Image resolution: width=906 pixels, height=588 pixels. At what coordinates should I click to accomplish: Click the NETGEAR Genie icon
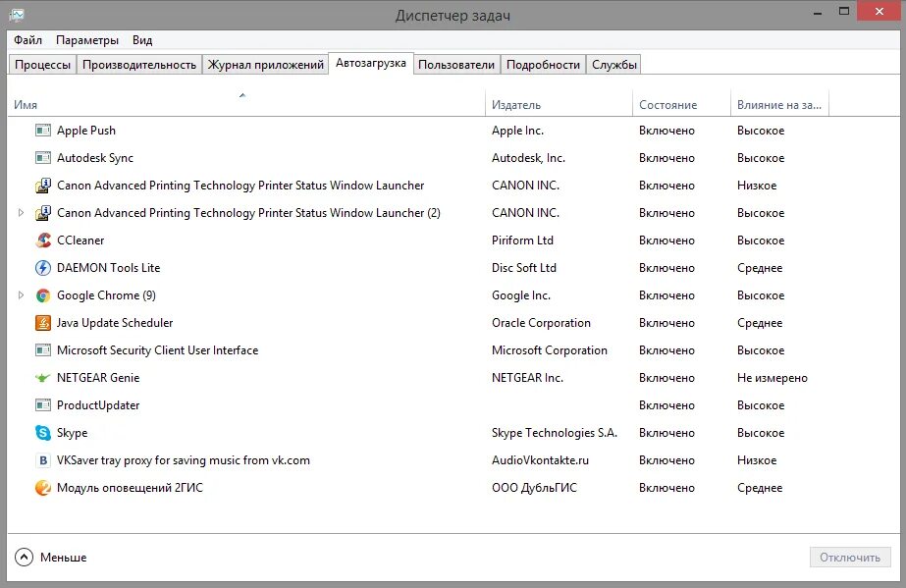click(x=43, y=378)
